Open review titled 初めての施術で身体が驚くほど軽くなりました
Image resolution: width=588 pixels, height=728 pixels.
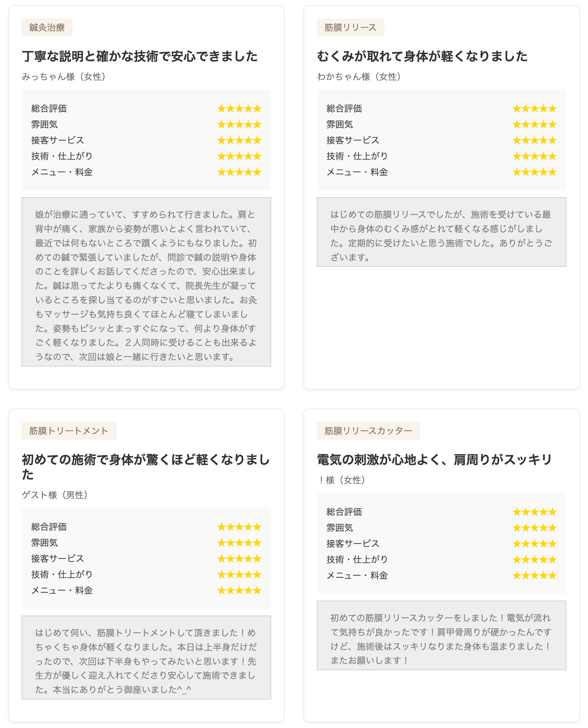(146, 467)
